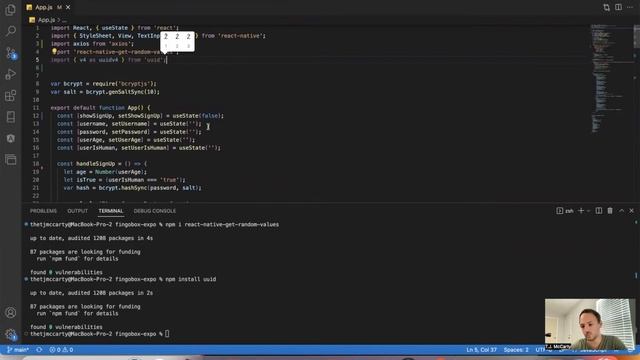The height and width of the screenshot is (360, 640).
Task: Click the lightbulb quick-fix icon on line 4
Action: [54, 52]
